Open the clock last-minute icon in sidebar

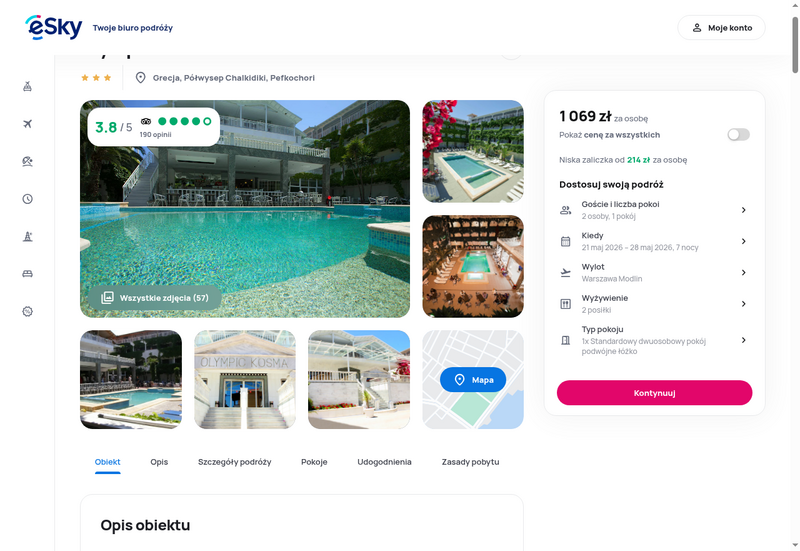coord(28,199)
